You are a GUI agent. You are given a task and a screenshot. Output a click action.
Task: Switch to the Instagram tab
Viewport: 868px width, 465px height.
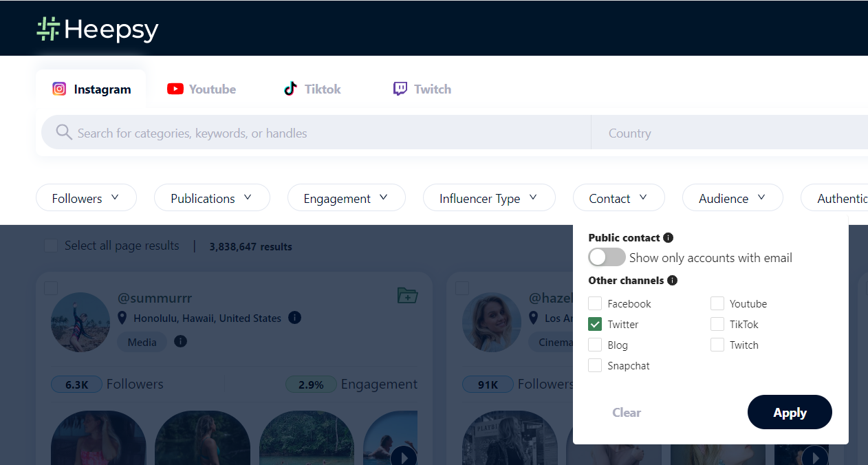(91, 89)
